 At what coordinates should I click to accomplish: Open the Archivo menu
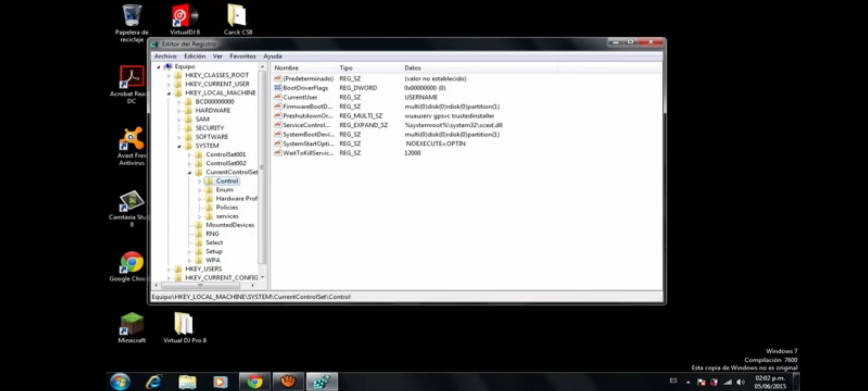tap(165, 56)
